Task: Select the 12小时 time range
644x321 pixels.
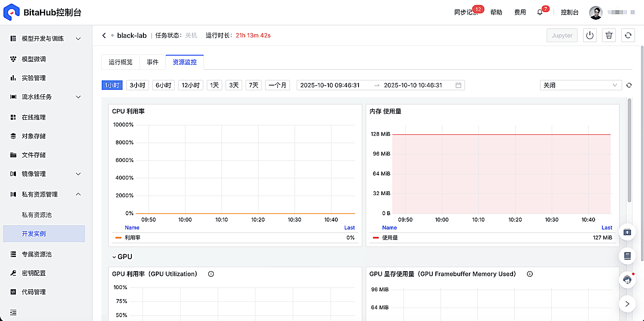Action: pos(191,85)
